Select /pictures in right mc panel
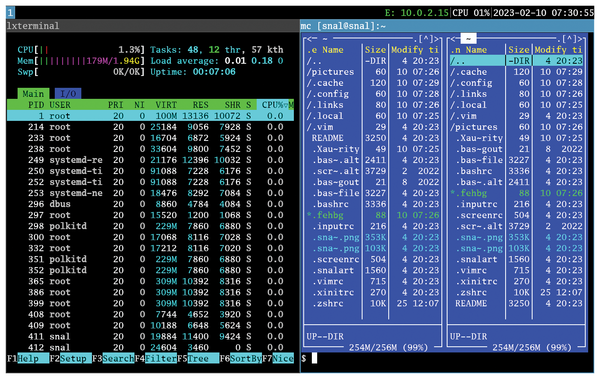Image resolution: width=600 pixels, height=379 pixels. [x=517, y=127]
